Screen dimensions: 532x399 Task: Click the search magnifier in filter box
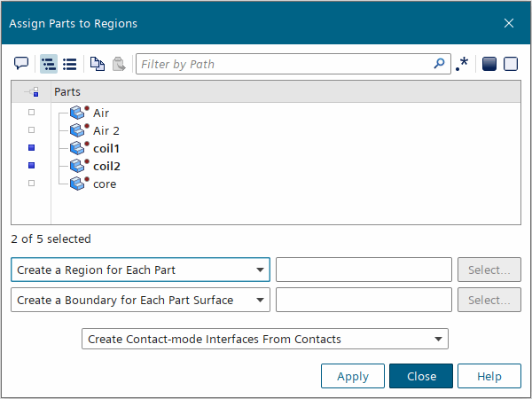[439, 64]
